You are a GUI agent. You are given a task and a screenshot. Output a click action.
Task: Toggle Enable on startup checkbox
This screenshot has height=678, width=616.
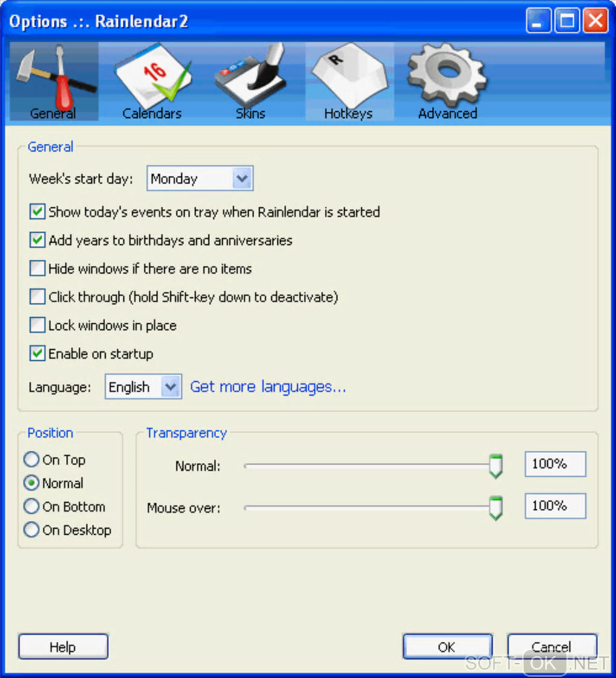pos(37,354)
